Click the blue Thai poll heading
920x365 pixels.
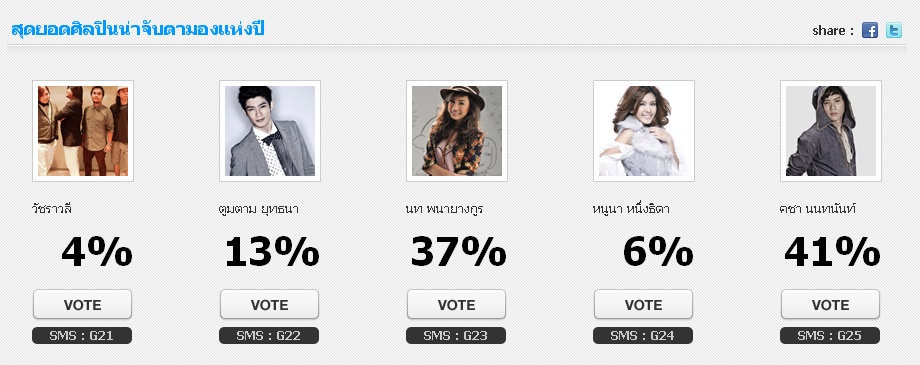(x=138, y=29)
